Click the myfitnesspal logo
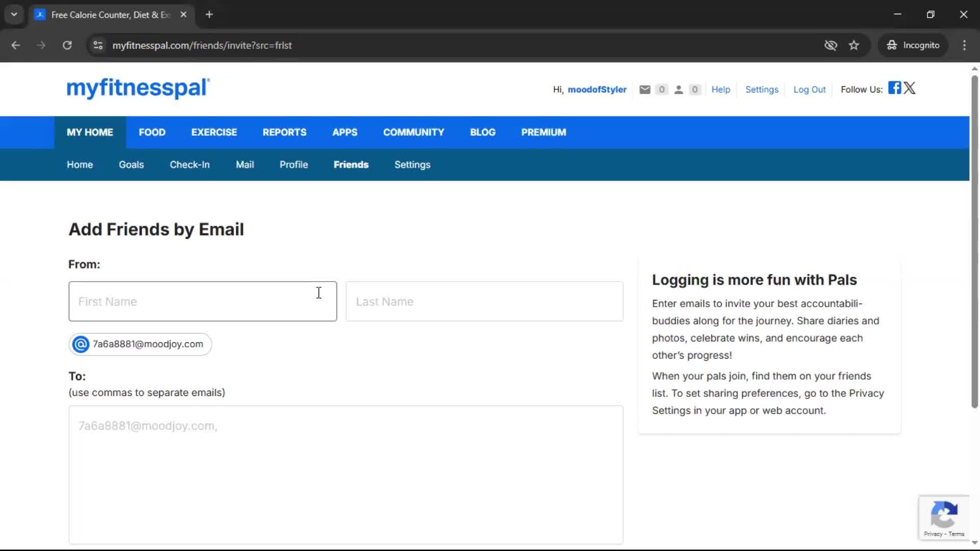This screenshot has width=980, height=551. tap(138, 88)
